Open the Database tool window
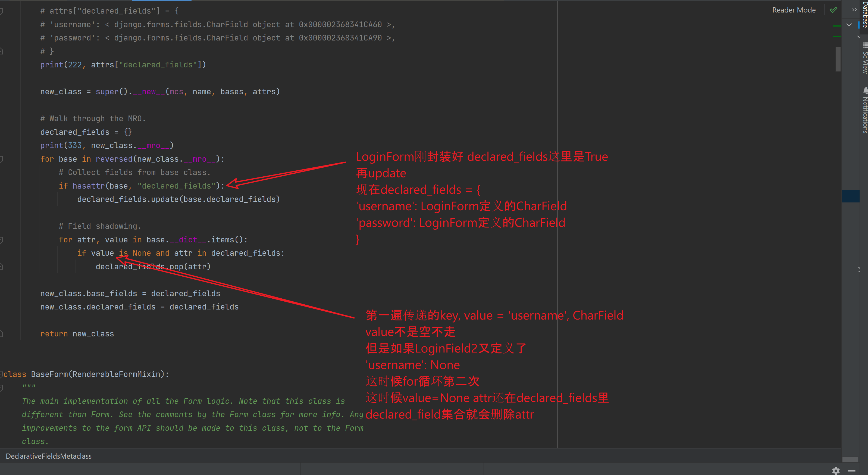This screenshot has height=475, width=868. (865, 15)
